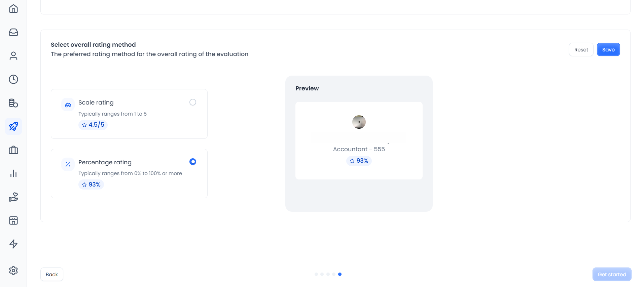Click the Reset button
This screenshot has height=287, width=644.
pos(581,50)
